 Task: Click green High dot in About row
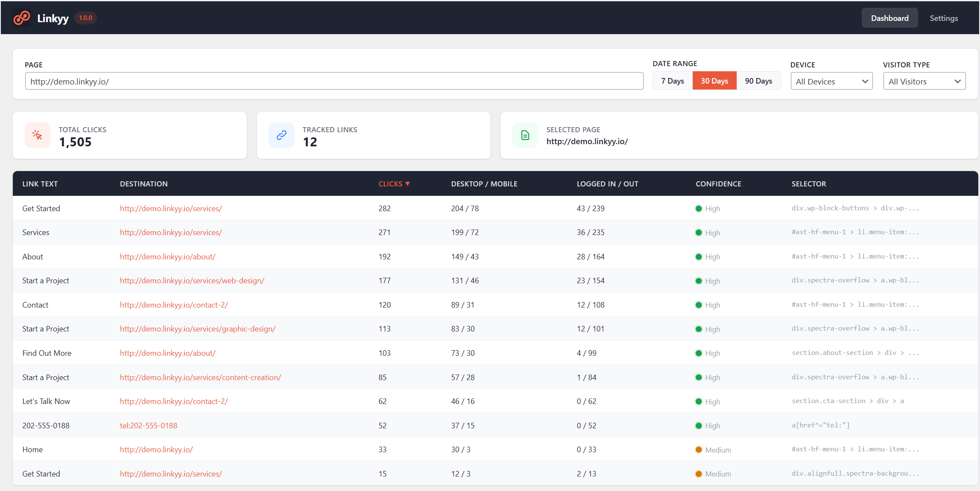coord(699,257)
